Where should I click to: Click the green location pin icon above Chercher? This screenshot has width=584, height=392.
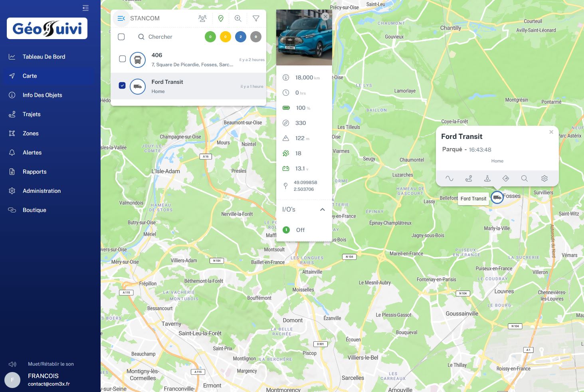(x=220, y=18)
